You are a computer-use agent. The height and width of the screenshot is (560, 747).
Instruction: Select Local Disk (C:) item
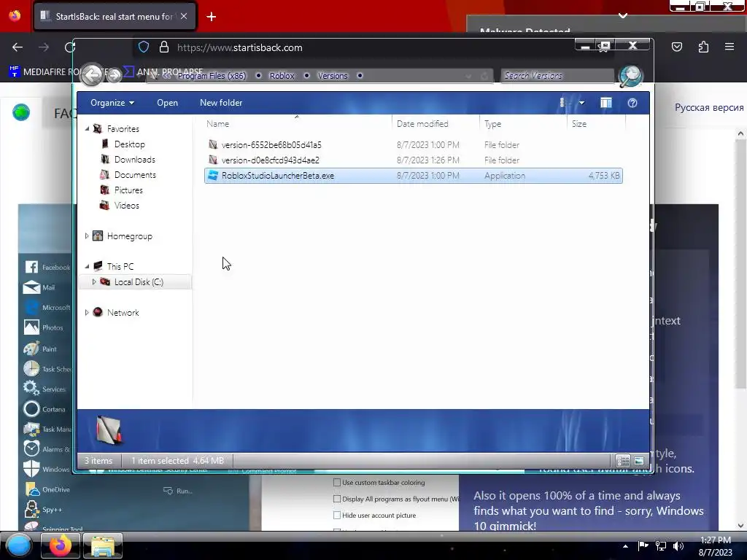(x=139, y=282)
